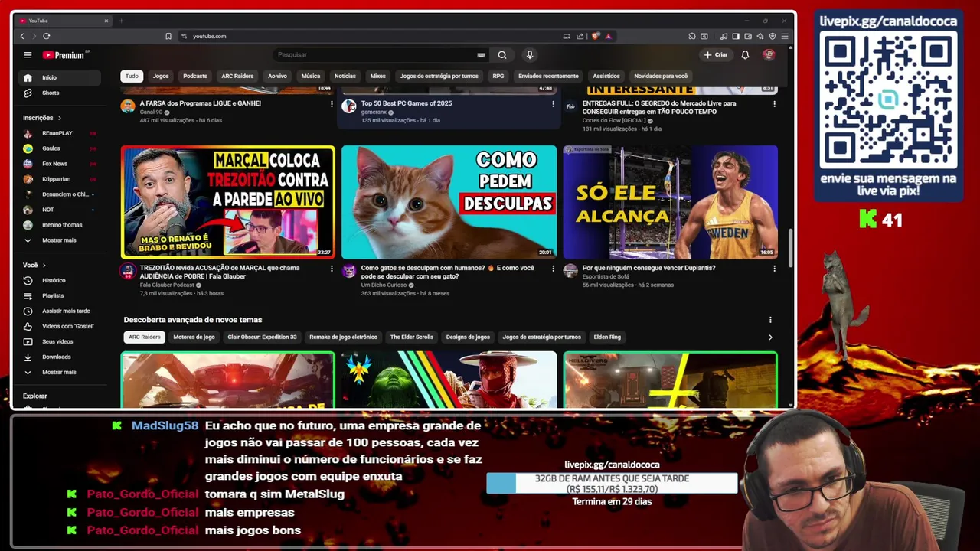Play the cats COMO PEDEM DESCULPAS thumbnail
This screenshot has width=980, height=551.
[x=449, y=202]
